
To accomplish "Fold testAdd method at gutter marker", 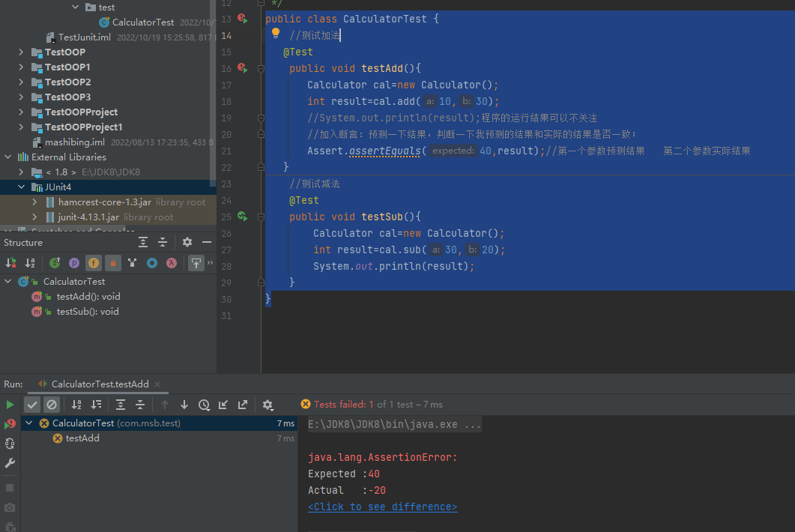I will (x=261, y=68).
